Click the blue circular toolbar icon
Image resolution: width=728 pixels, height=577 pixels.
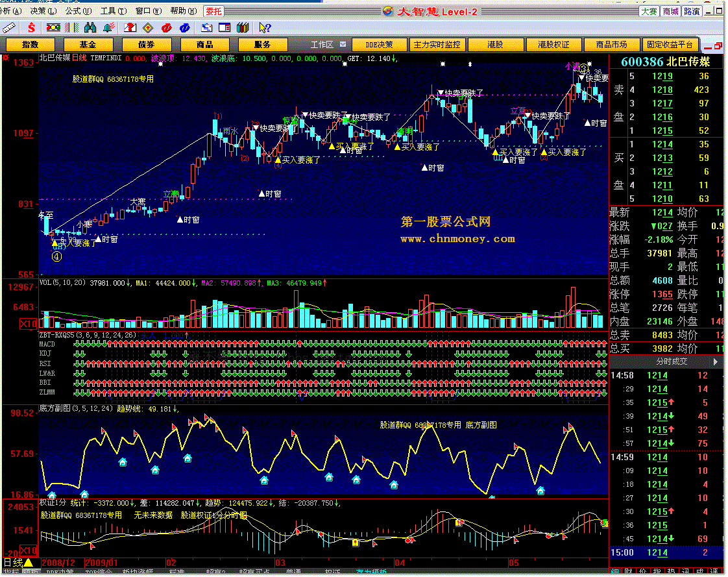(x=185, y=28)
